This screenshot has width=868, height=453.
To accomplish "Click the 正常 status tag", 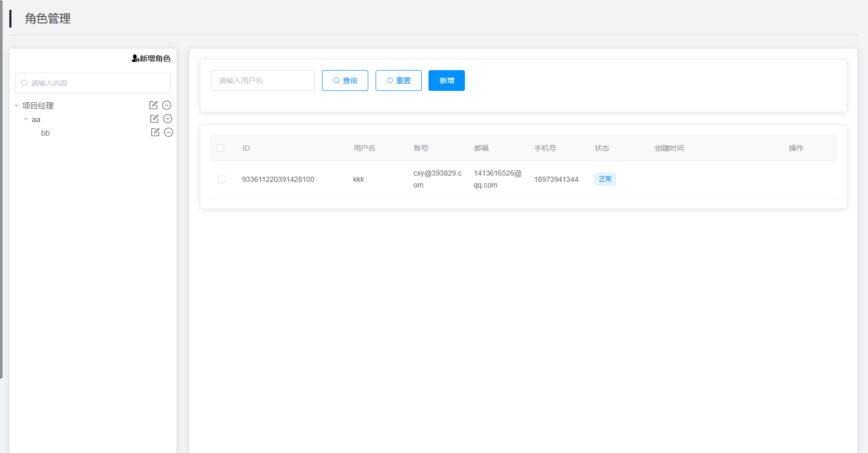I will [x=605, y=179].
